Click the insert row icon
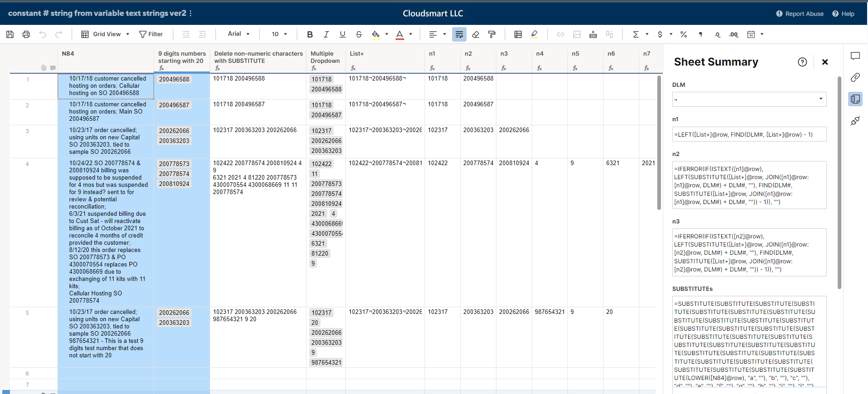Image resolution: width=868 pixels, height=394 pixels. click(x=593, y=34)
